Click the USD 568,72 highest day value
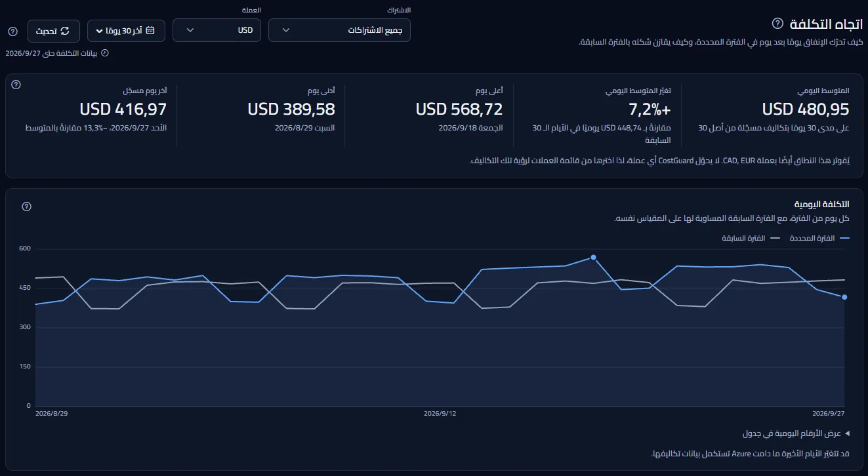868x476 pixels. click(459, 109)
